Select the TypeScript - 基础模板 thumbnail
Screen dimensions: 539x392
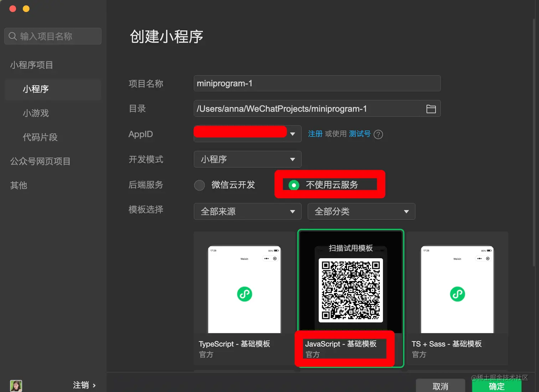coord(245,289)
